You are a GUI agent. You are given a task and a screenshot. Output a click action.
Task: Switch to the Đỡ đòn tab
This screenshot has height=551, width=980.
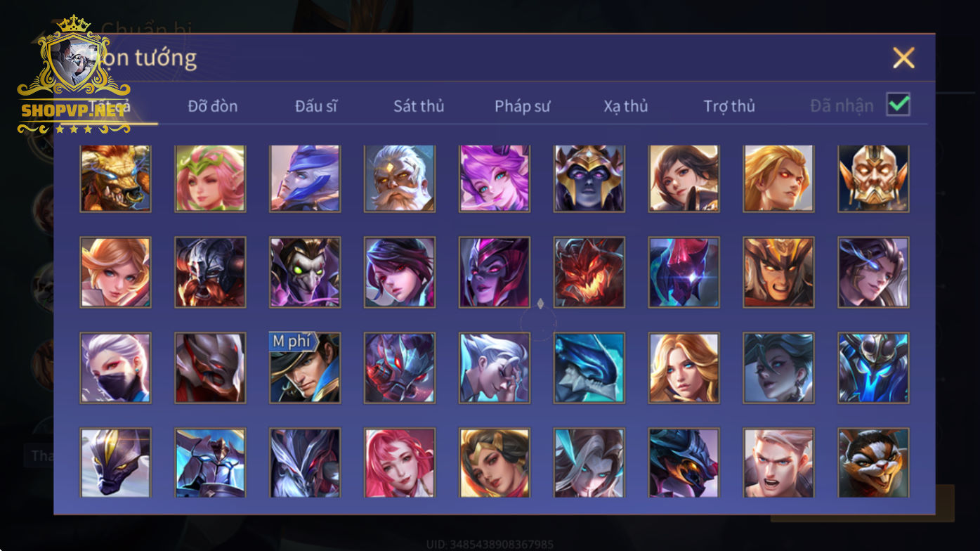coord(213,106)
